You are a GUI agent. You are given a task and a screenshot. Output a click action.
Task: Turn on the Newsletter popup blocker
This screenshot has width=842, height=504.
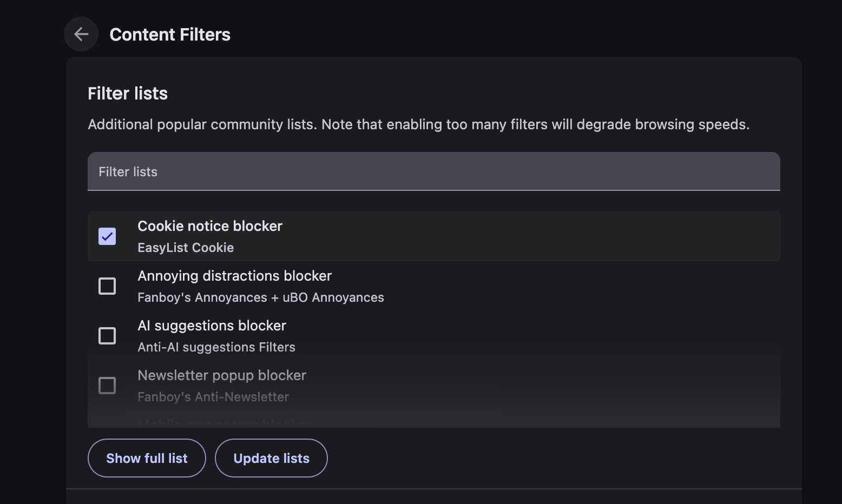pos(107,385)
